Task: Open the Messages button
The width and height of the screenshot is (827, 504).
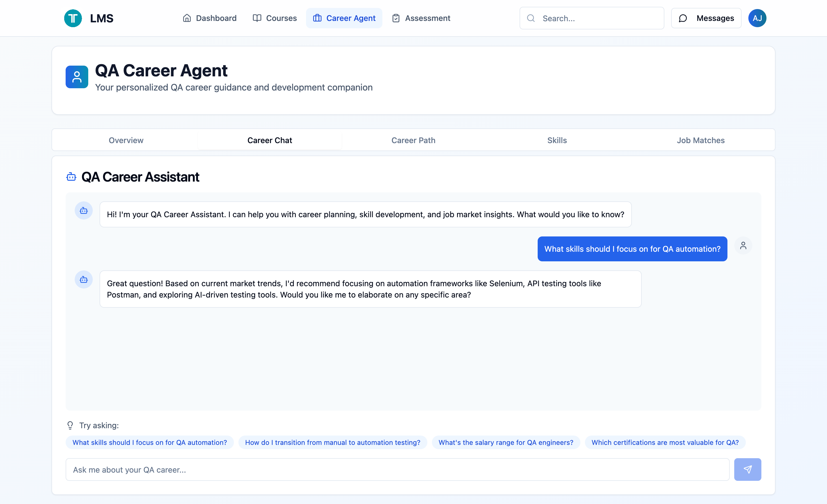Action: (706, 18)
